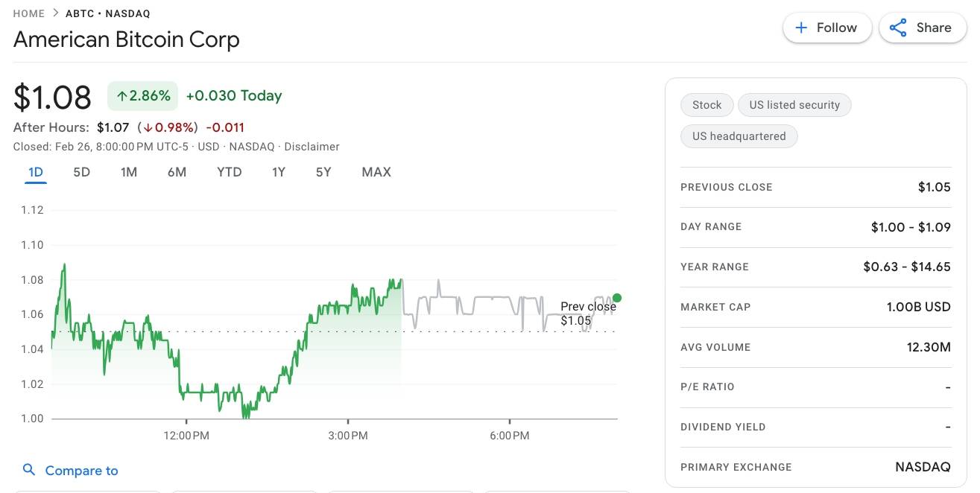Open the Share options for ABTC
Viewport: 980px width, 493px height.
point(923,27)
